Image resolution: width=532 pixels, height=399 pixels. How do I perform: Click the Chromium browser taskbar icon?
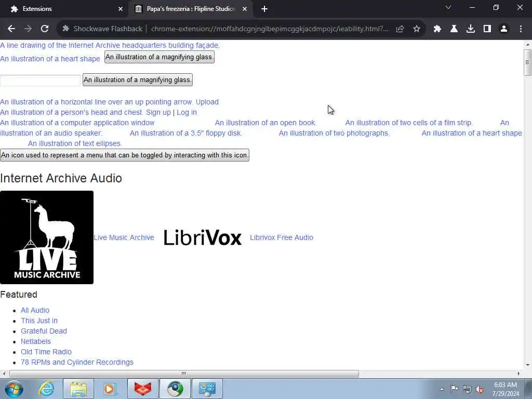tap(175, 389)
